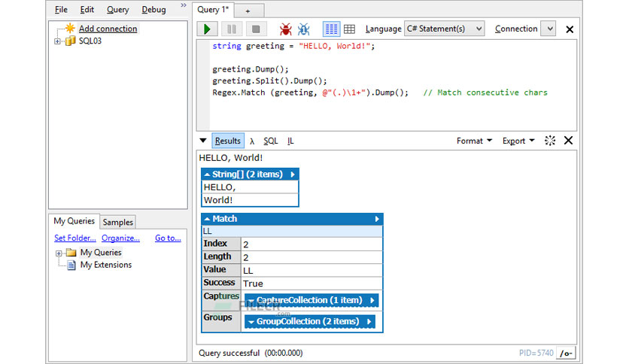Collapse results panel with the black triangle
629x364 pixels.
203,141
